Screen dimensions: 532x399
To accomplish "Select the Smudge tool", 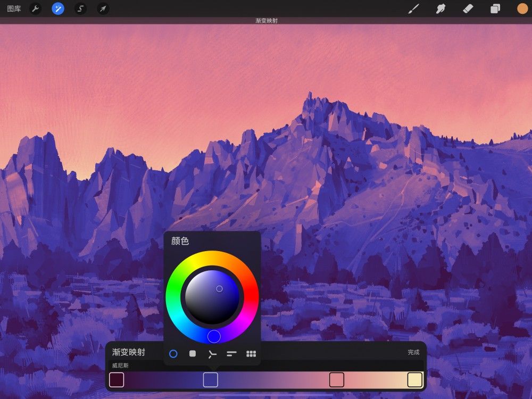I will [x=440, y=8].
